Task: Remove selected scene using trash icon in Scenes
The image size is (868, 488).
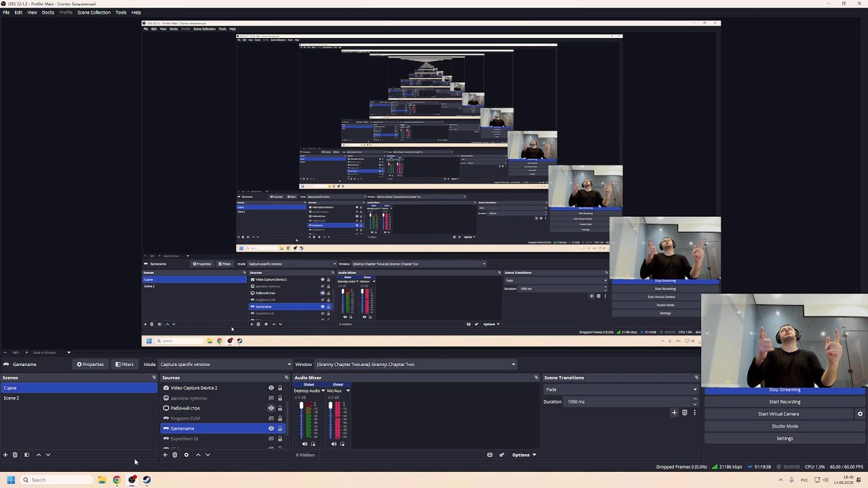Action: [16, 455]
